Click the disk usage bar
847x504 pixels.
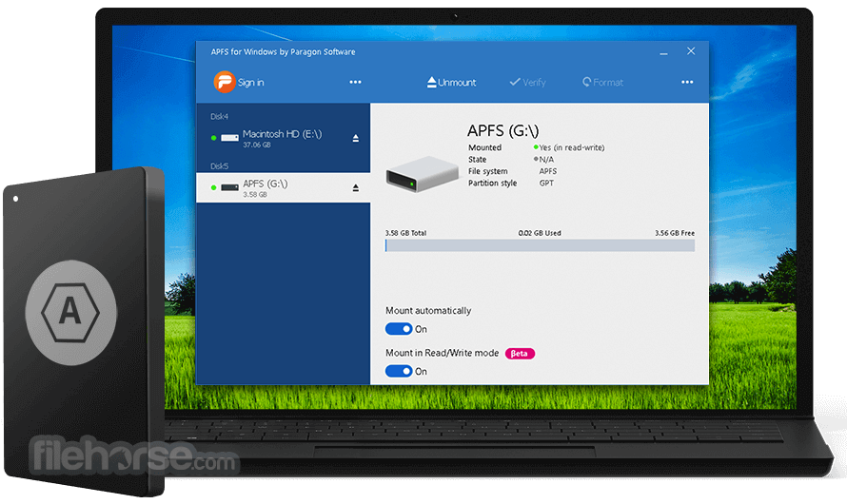coord(540,245)
